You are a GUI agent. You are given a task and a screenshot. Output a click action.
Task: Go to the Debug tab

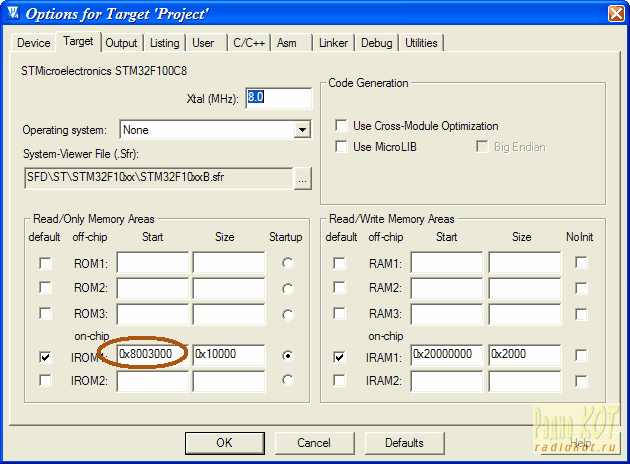tap(376, 43)
